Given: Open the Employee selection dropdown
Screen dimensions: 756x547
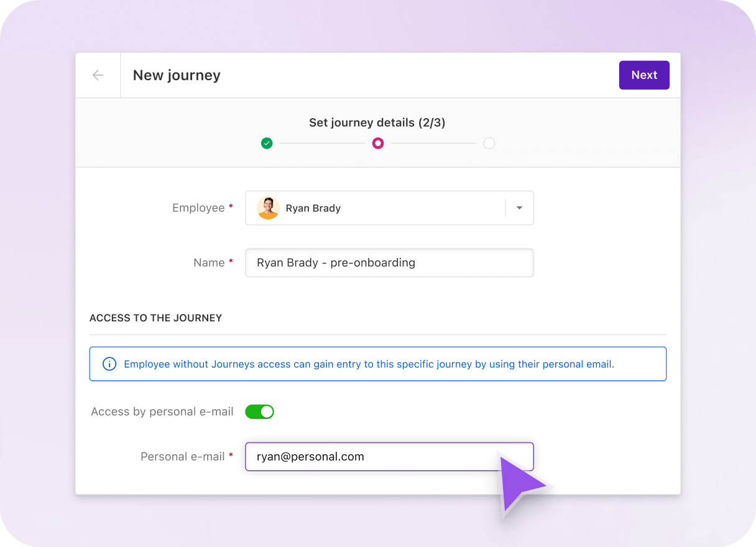Looking at the screenshot, I should click(519, 208).
